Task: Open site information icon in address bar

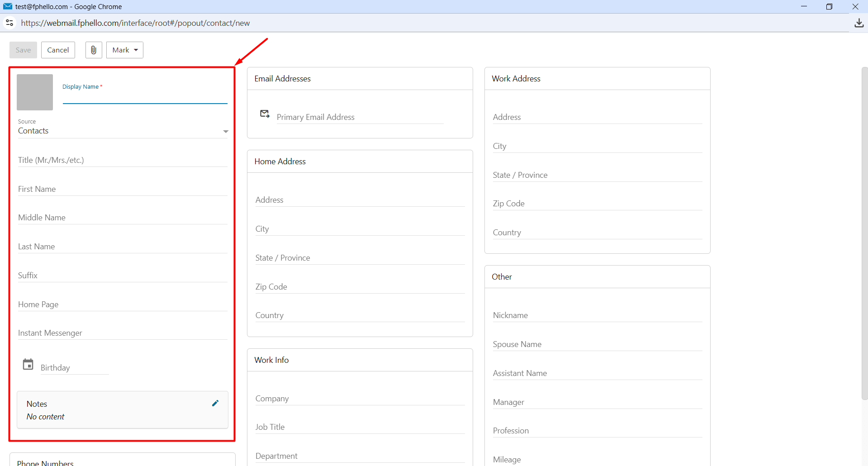Action: tap(9, 23)
